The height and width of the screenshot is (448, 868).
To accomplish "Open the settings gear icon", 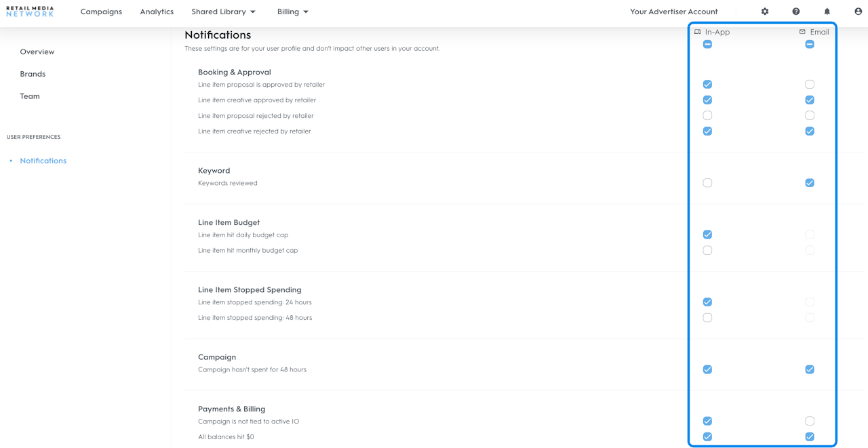I will click(765, 12).
